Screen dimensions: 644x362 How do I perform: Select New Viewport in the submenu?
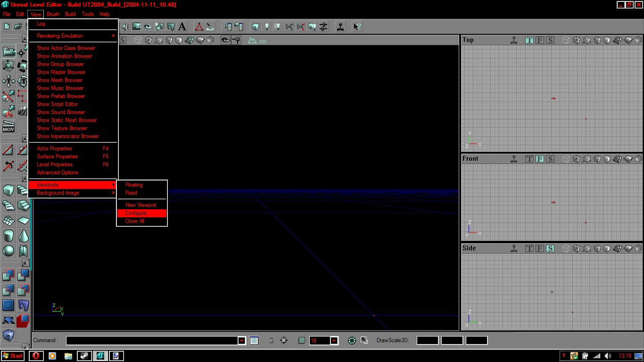coord(142,205)
